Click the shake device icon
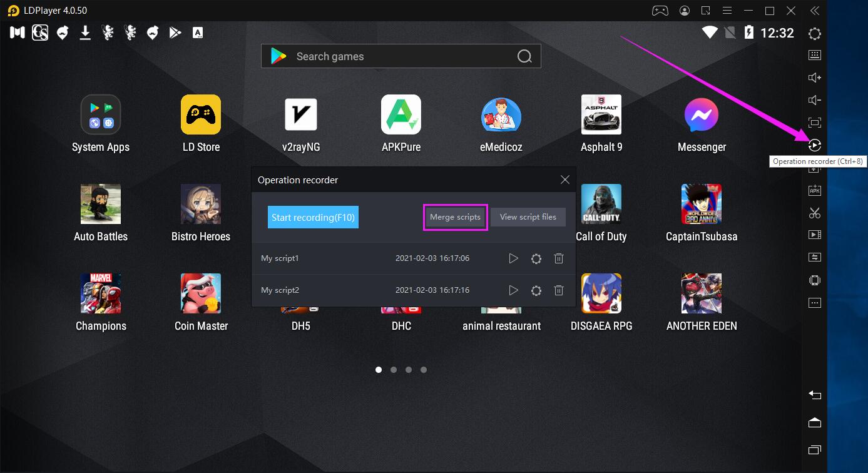 coord(814,280)
